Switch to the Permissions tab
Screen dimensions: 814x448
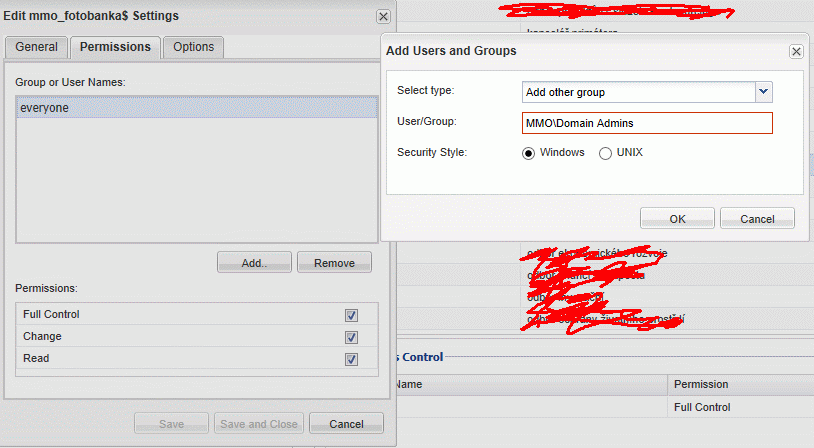[115, 47]
